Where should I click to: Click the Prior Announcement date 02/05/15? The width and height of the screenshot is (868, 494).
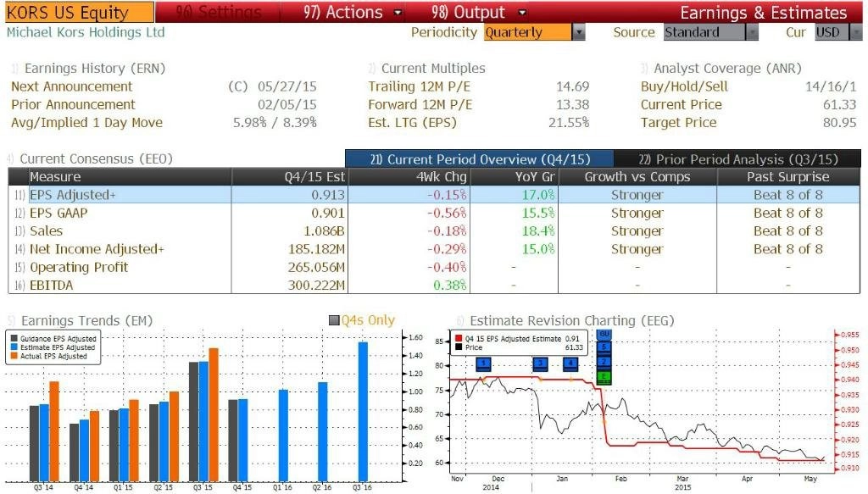pos(287,104)
